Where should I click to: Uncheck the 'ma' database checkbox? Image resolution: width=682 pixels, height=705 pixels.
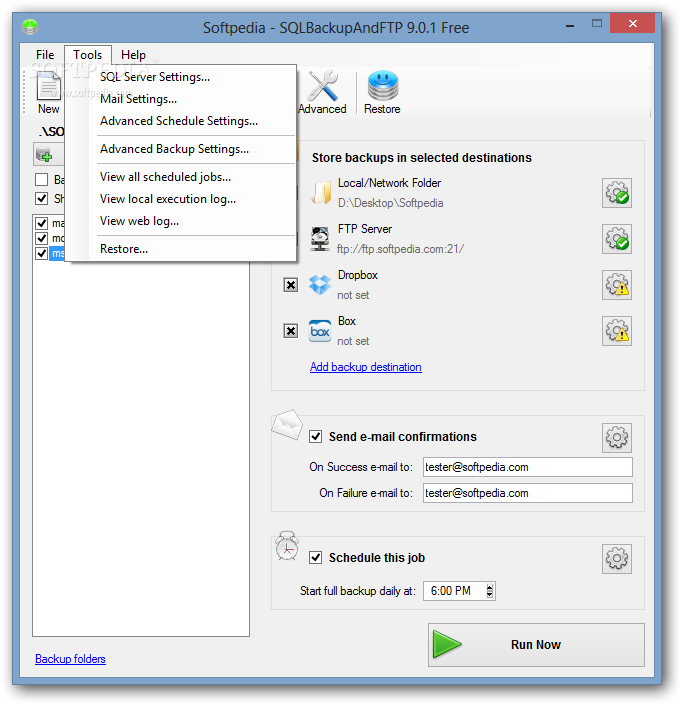[x=41, y=223]
